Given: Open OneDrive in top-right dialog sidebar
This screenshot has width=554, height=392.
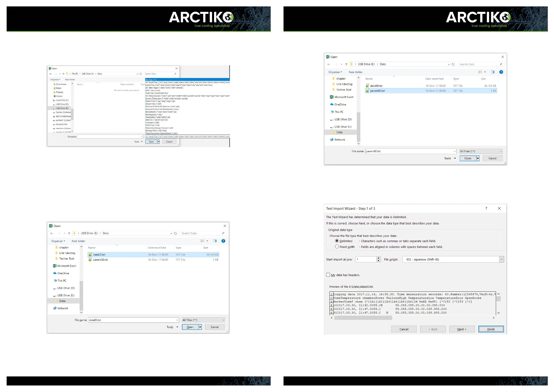Looking at the screenshot, I should [x=340, y=105].
